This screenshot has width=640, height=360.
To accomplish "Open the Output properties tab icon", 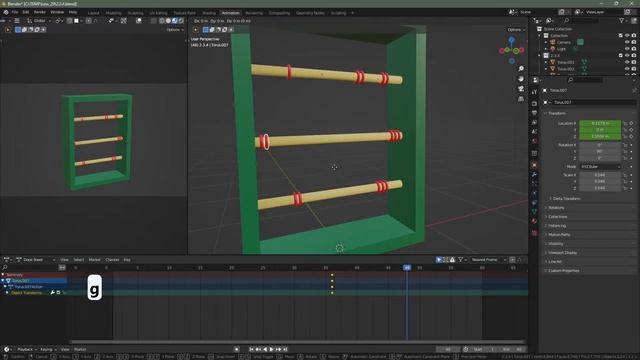I will pos(534,113).
